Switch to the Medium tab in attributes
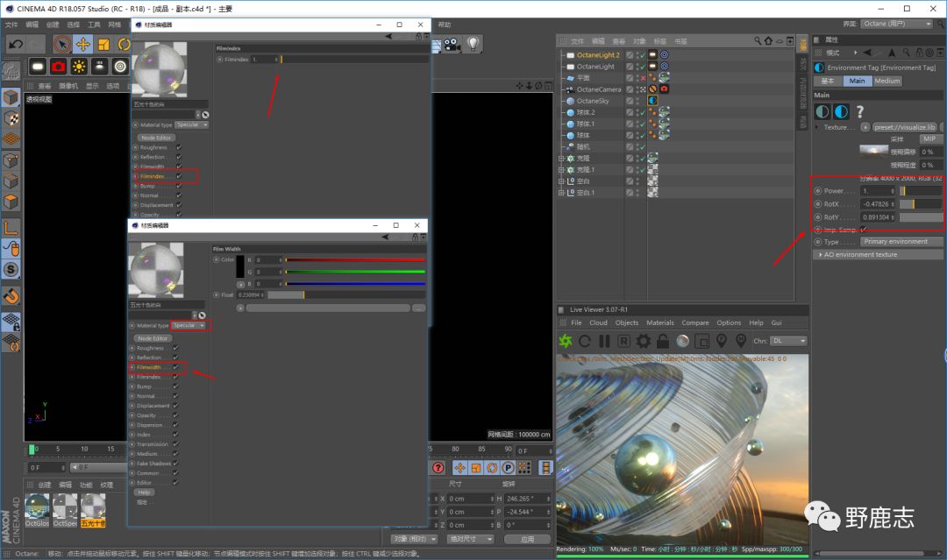Image resolution: width=947 pixels, height=560 pixels. click(x=886, y=81)
